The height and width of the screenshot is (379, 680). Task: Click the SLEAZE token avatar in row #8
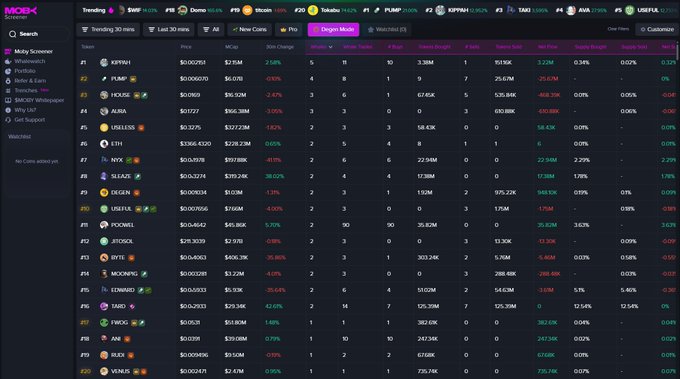[x=104, y=176]
